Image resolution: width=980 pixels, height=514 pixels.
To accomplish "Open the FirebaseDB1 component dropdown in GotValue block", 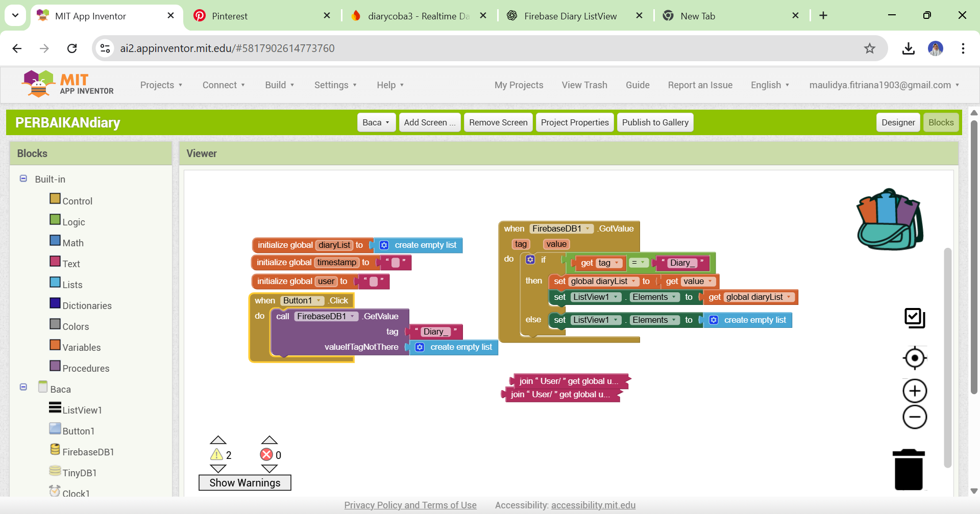I will (x=588, y=229).
